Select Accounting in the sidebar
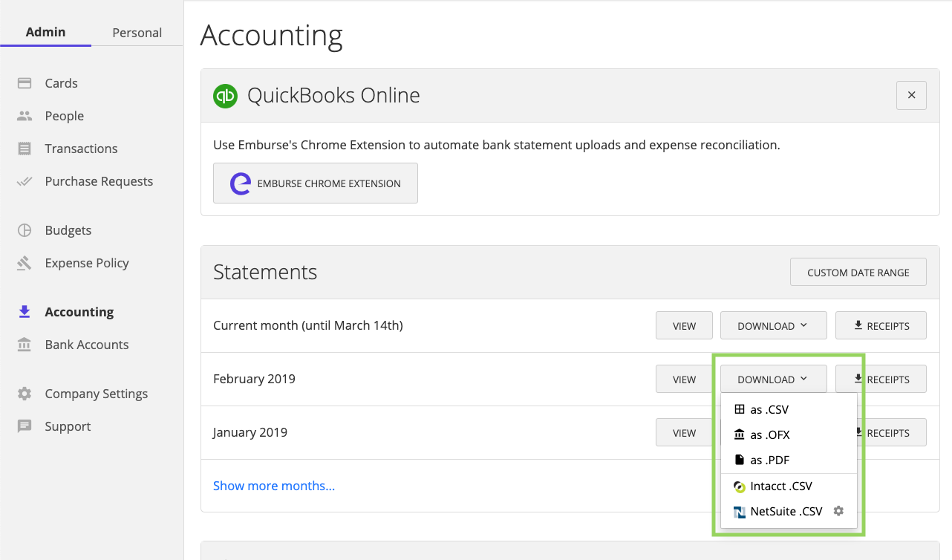 (79, 312)
